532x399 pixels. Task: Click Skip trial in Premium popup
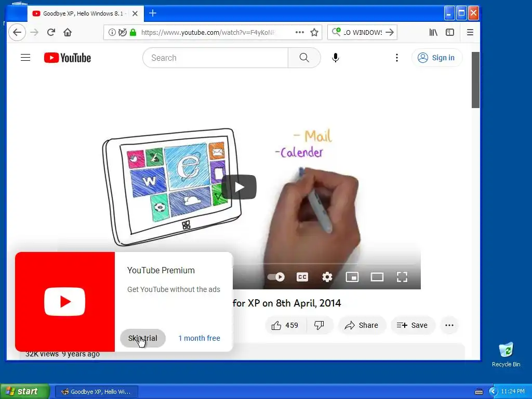[142, 338]
